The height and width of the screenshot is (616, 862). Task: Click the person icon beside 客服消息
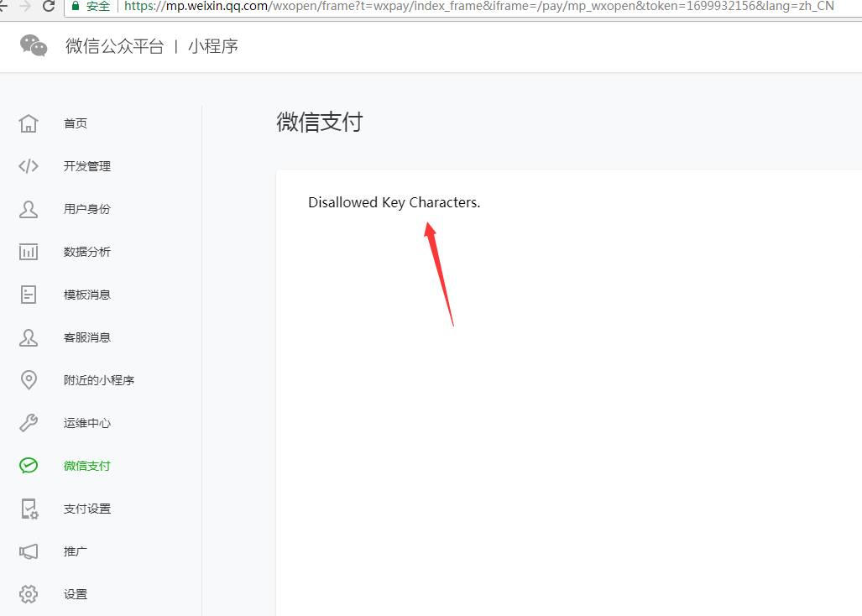tap(29, 337)
